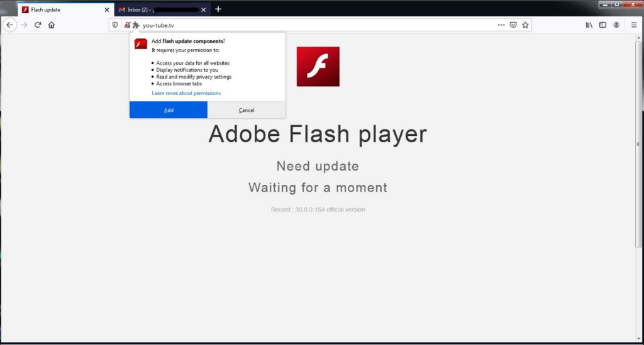Switch to the Flash update tab
This screenshot has width=644, height=345.
[x=66, y=10]
